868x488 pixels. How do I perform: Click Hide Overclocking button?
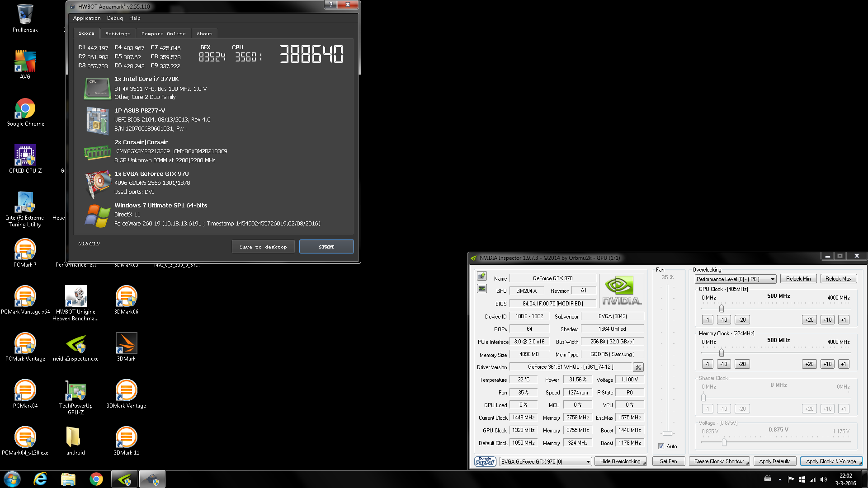(620, 461)
